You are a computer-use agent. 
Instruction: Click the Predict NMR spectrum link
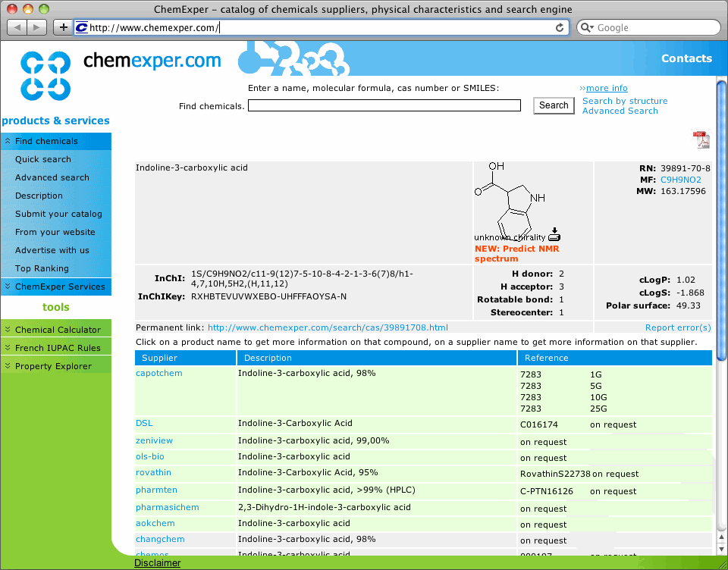click(516, 253)
